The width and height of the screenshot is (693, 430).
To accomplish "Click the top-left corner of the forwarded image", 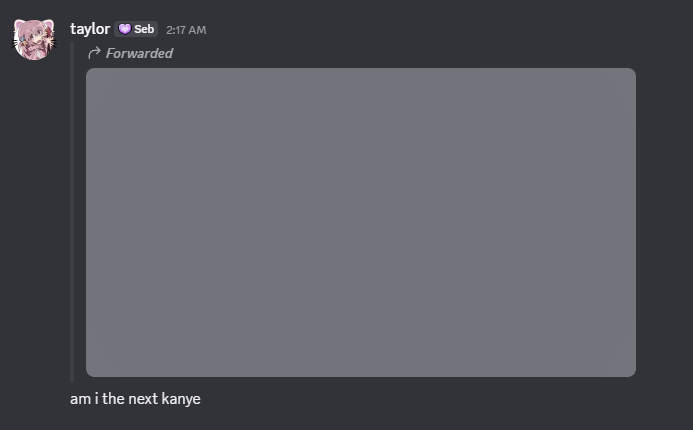I will pos(93,75).
